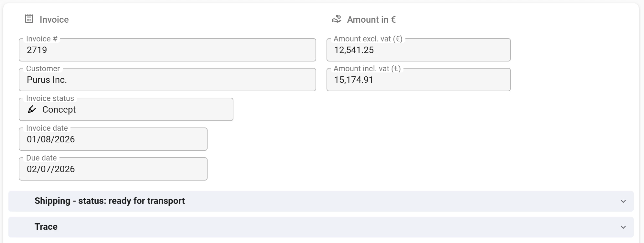The width and height of the screenshot is (644, 243).
Task: Open the Invoice status Concept dropdown
Action: tap(126, 110)
